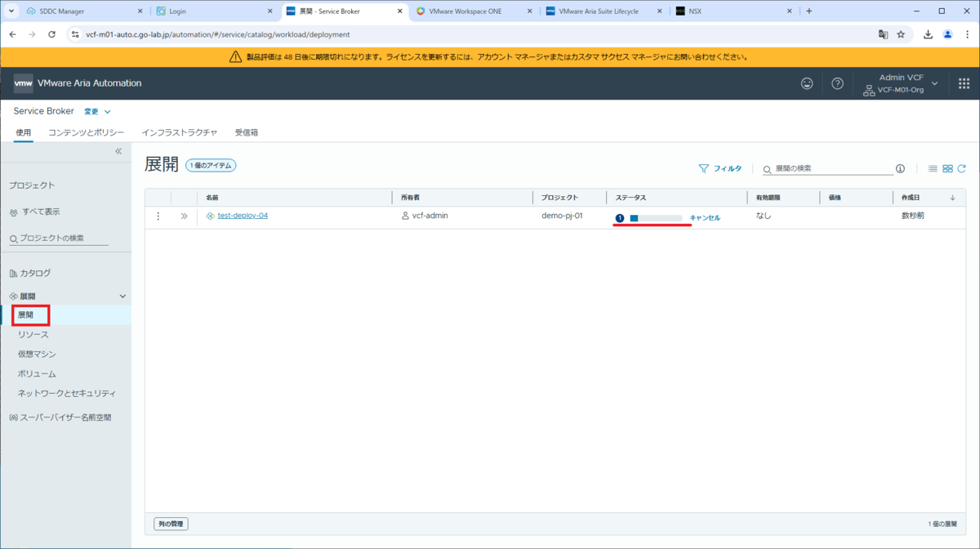This screenshot has height=549, width=980.
Task: Collapse the 展開 sidebar section
Action: (x=123, y=296)
